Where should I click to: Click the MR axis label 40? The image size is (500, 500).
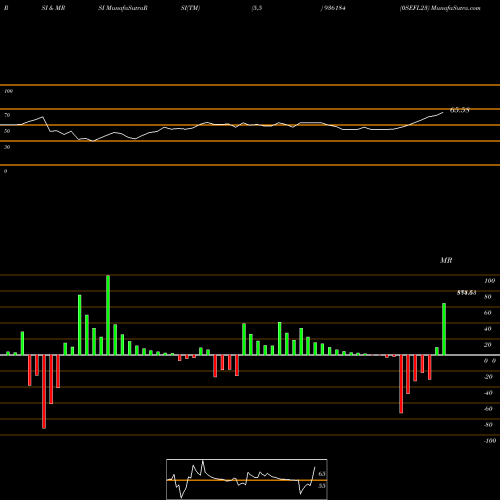tap(488, 329)
